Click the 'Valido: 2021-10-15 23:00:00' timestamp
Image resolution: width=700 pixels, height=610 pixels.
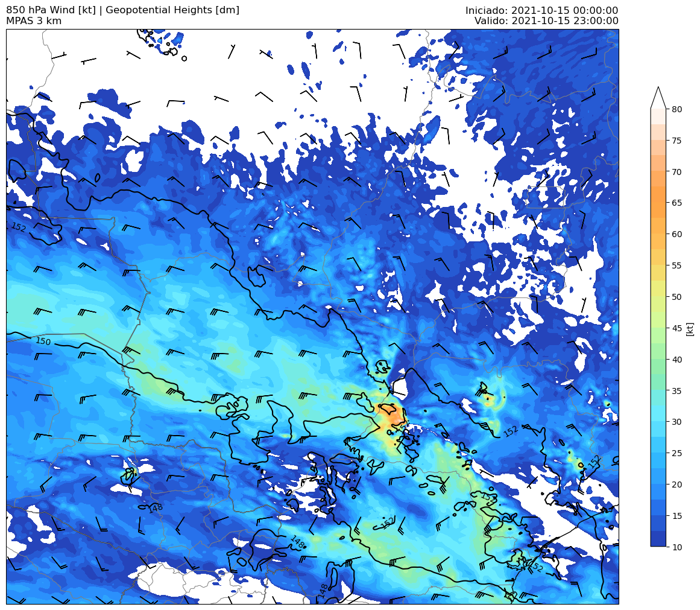pyautogui.click(x=546, y=21)
